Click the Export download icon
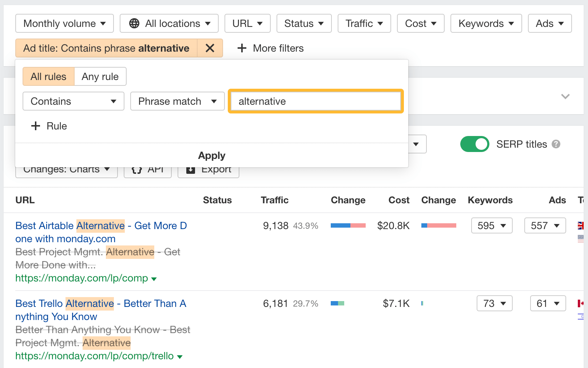Image resolution: width=588 pixels, height=368 pixels. click(190, 169)
